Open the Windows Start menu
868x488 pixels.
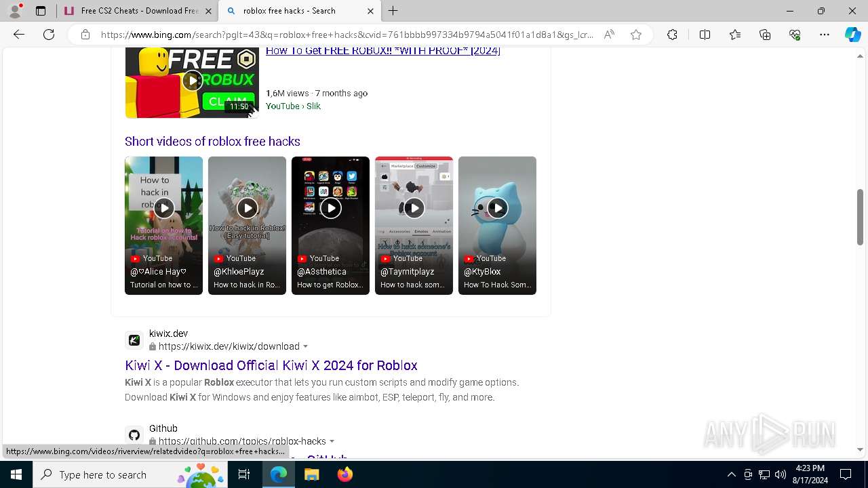pos(16,474)
